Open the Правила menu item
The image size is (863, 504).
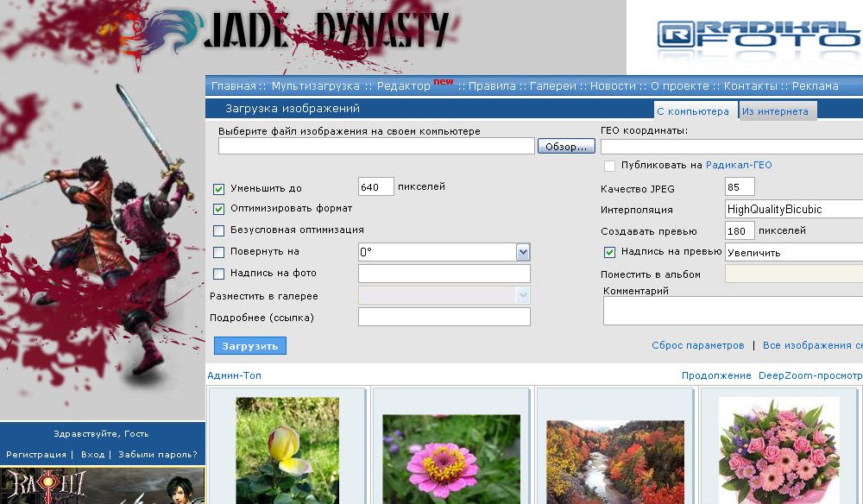[492, 86]
